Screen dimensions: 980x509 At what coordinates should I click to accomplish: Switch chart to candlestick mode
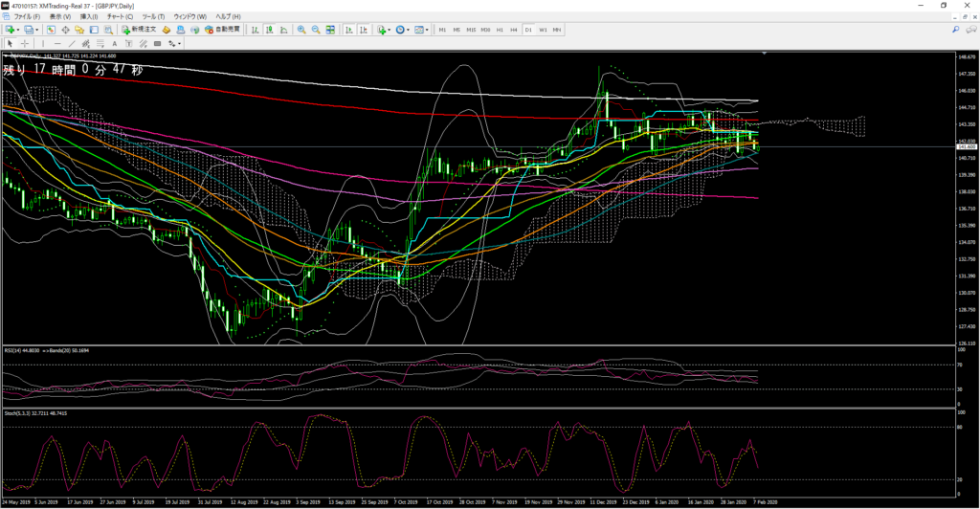coord(269,30)
